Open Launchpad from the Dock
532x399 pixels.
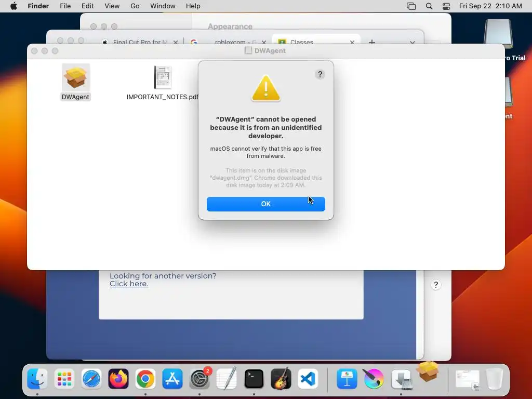[64, 379]
